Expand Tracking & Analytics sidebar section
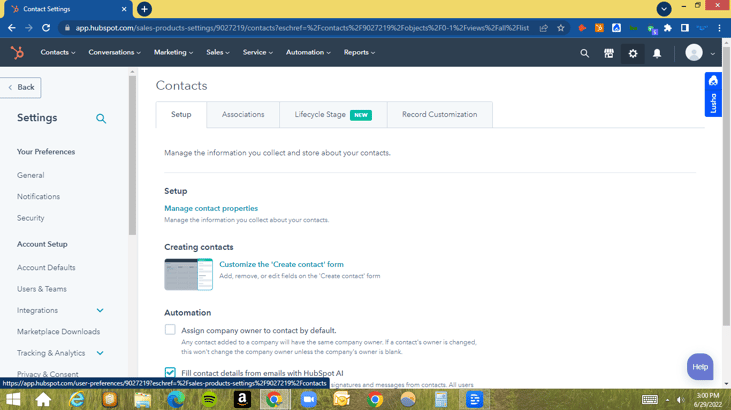This screenshot has height=410, width=731. tap(100, 353)
